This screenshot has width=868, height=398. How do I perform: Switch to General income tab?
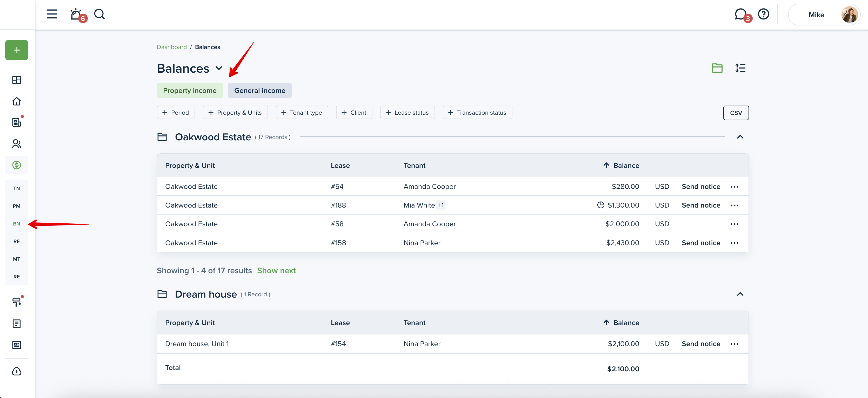pyautogui.click(x=259, y=90)
